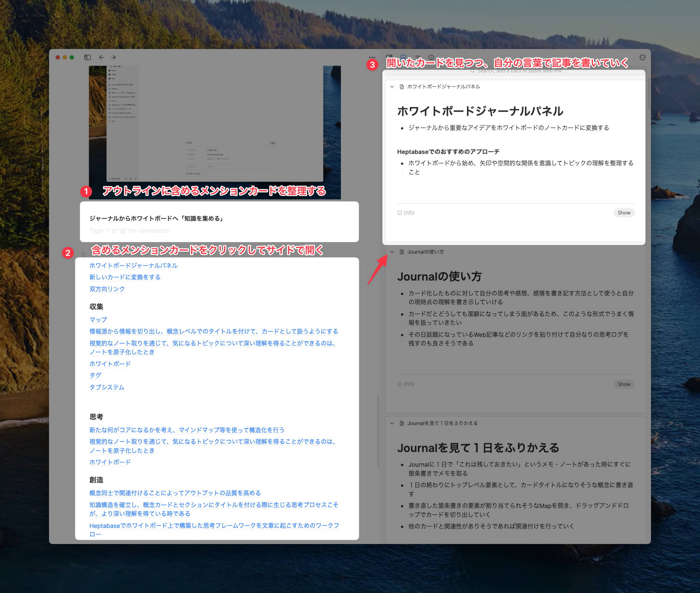Click the smiley icon in the top-right corner

point(643,57)
